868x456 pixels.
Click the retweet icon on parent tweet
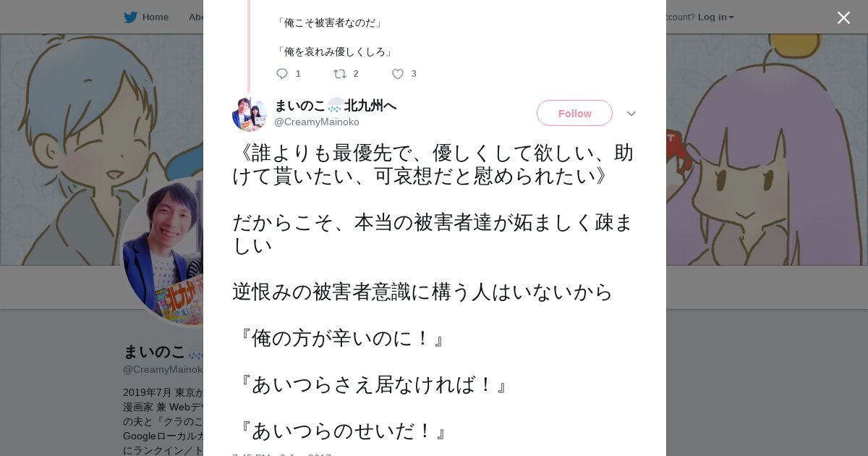[339, 74]
